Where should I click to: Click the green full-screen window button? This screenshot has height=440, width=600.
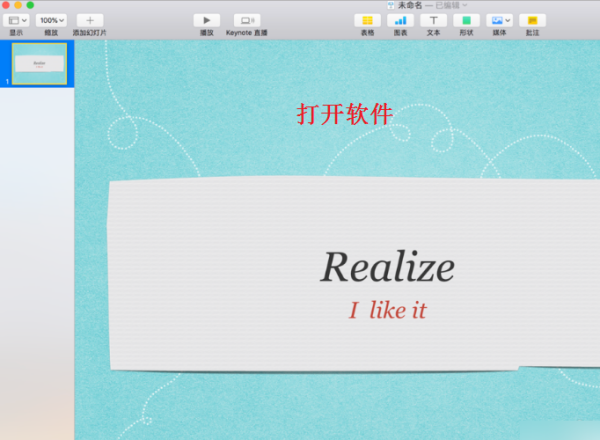(30, 5)
